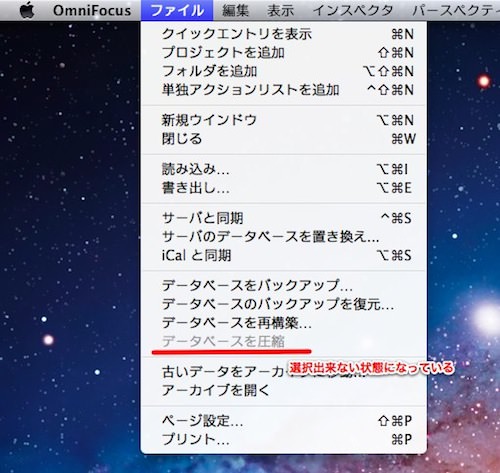Select サーバのデータベースを置き換え…
Viewport: 500px width, 473px height.
pyautogui.click(x=284, y=237)
